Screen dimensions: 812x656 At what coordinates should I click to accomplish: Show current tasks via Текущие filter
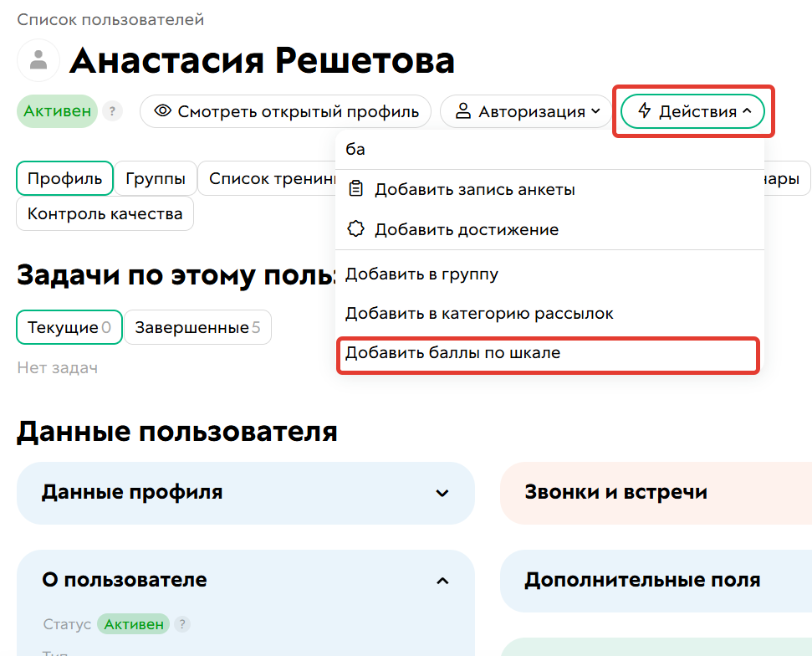click(69, 327)
